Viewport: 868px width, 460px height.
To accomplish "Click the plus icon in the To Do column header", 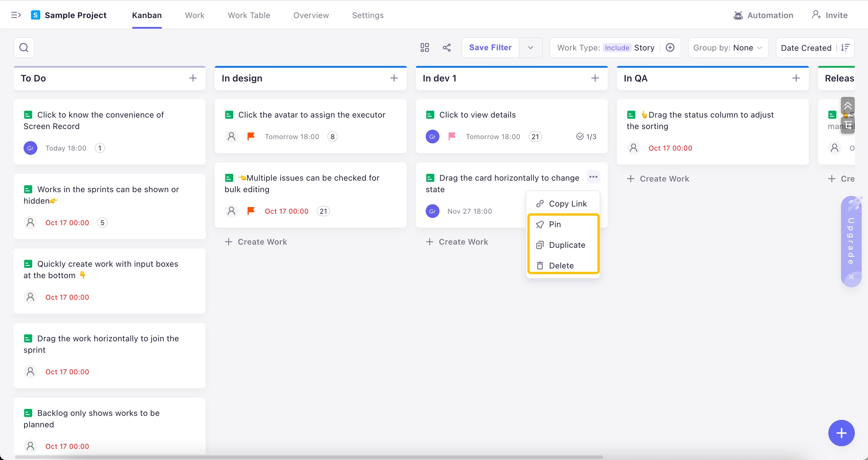I will click(x=193, y=78).
